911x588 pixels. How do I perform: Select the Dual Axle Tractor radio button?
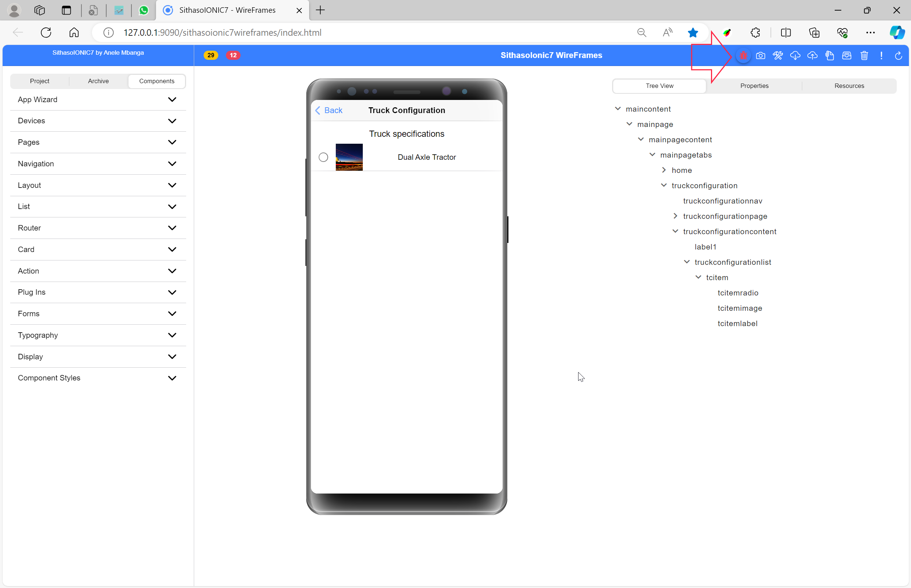(323, 157)
